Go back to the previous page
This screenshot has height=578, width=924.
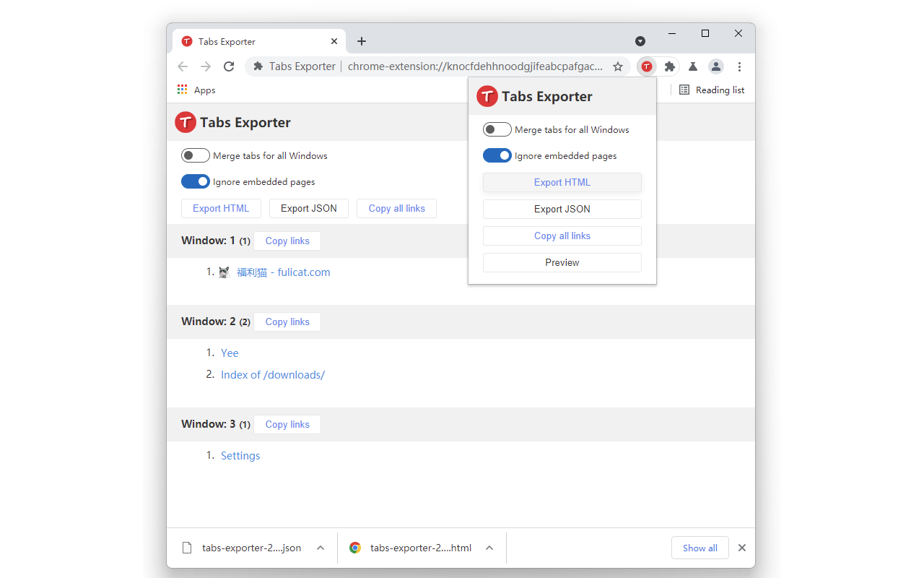(x=183, y=66)
